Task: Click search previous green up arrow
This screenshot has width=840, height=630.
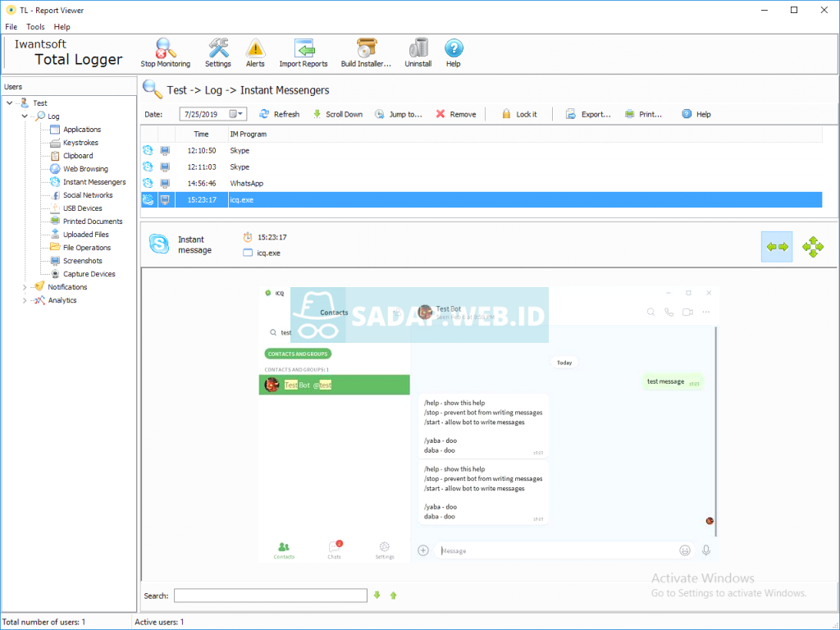Action: pyautogui.click(x=393, y=596)
